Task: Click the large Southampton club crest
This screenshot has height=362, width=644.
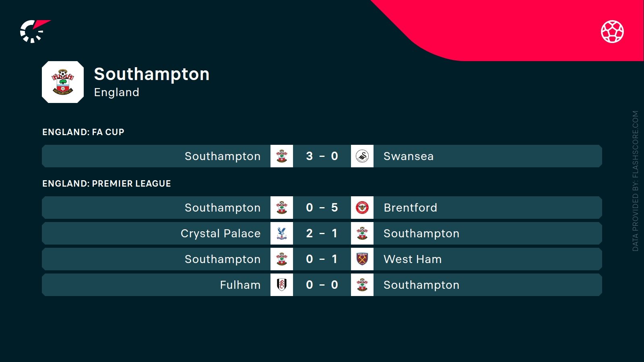Action: [x=63, y=82]
